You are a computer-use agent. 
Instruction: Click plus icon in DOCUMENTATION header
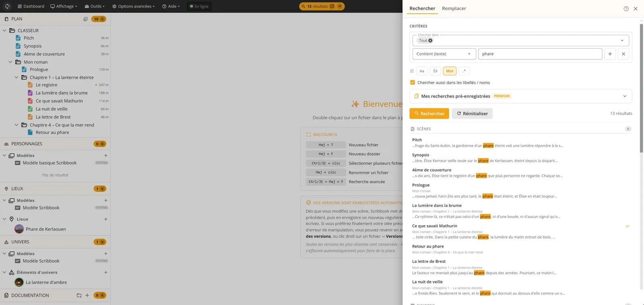pyautogui.click(x=87, y=295)
